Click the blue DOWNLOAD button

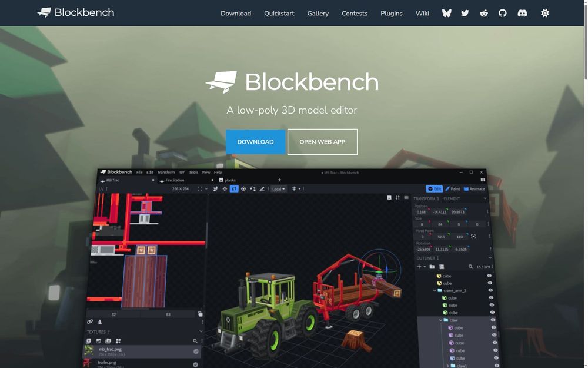[255, 142]
